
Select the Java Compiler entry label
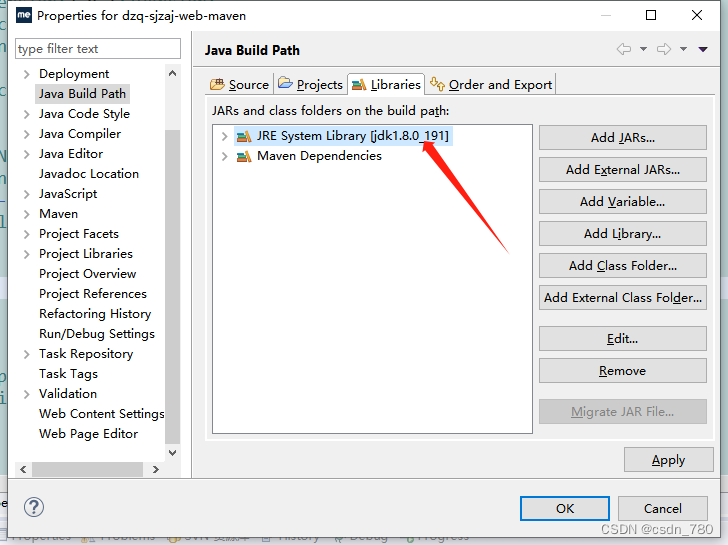tap(80, 134)
